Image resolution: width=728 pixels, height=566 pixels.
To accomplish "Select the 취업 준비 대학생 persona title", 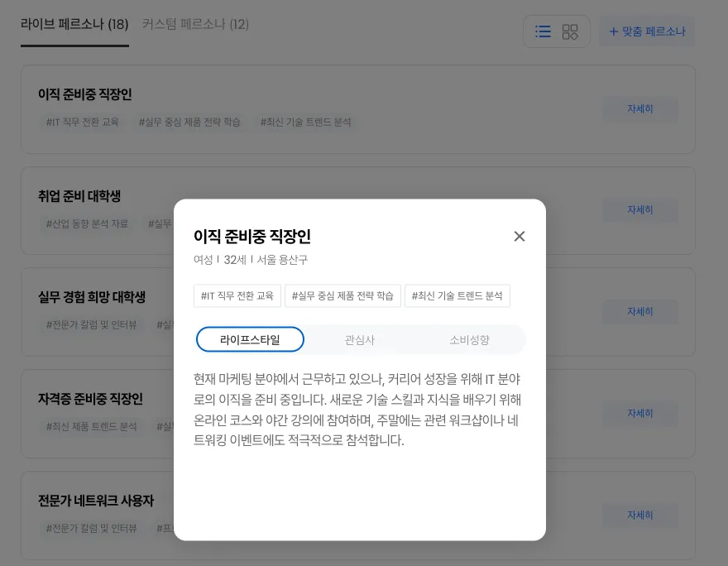I will click(79, 196).
